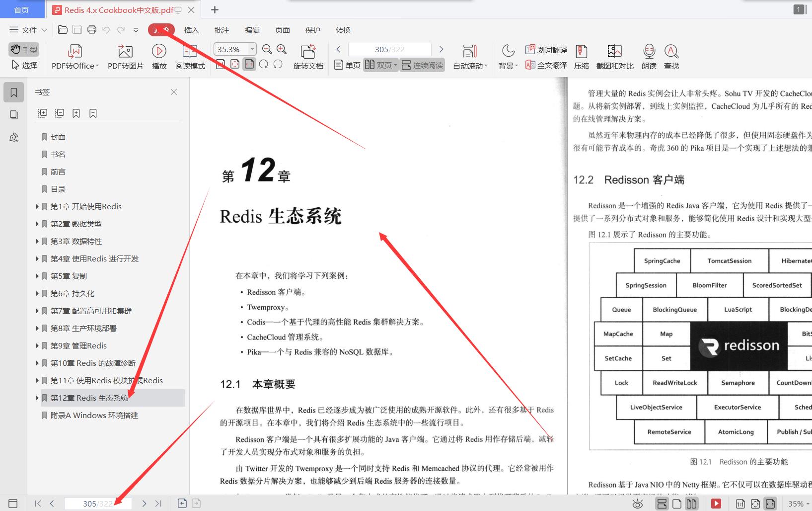Open 第9章 管理Redis bookmark

78,345
